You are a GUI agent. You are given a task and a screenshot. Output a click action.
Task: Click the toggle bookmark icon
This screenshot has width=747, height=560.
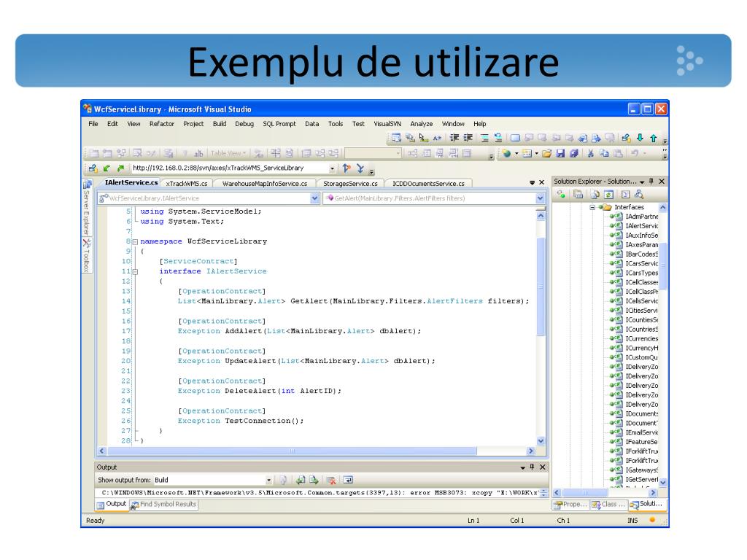coord(515,138)
